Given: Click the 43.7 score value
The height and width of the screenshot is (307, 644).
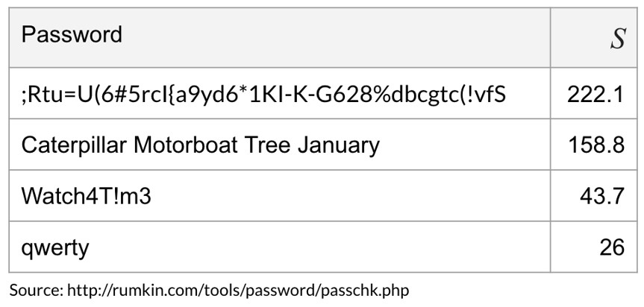Looking at the screenshot, I should [602, 196].
